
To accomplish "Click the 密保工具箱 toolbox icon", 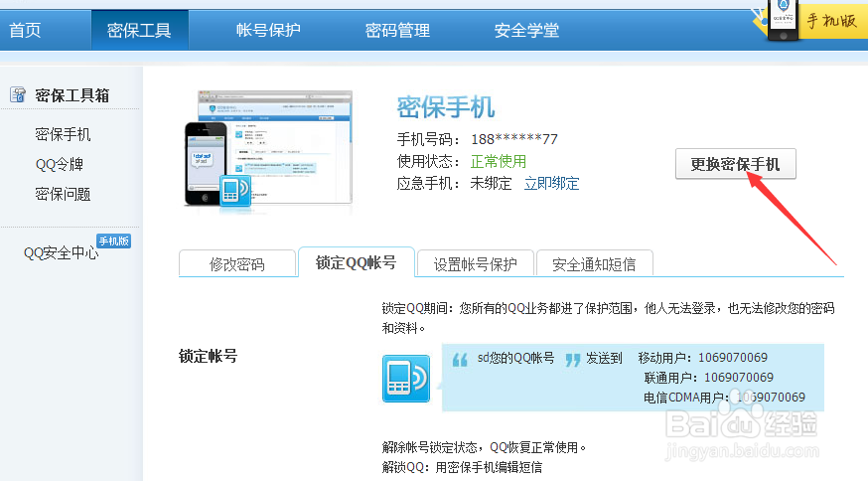I will point(18,94).
